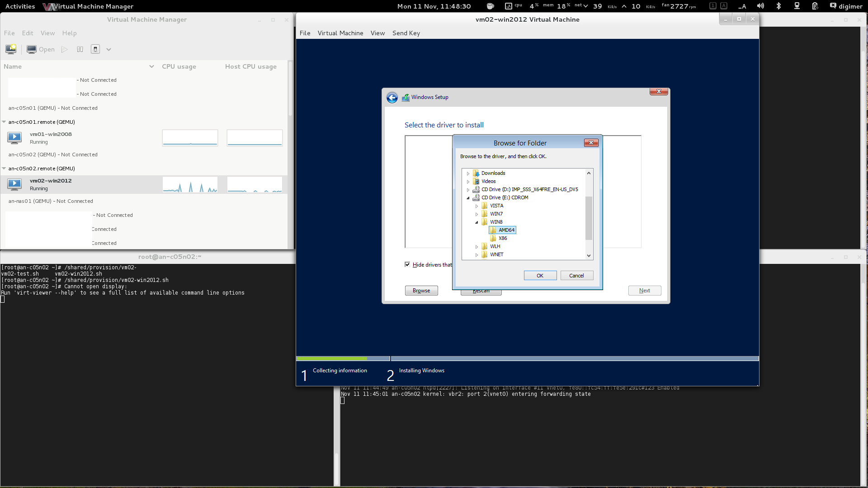Click the folder tree scrollbar thumb
Viewport: 868px width, 488px height.
[x=589, y=218]
